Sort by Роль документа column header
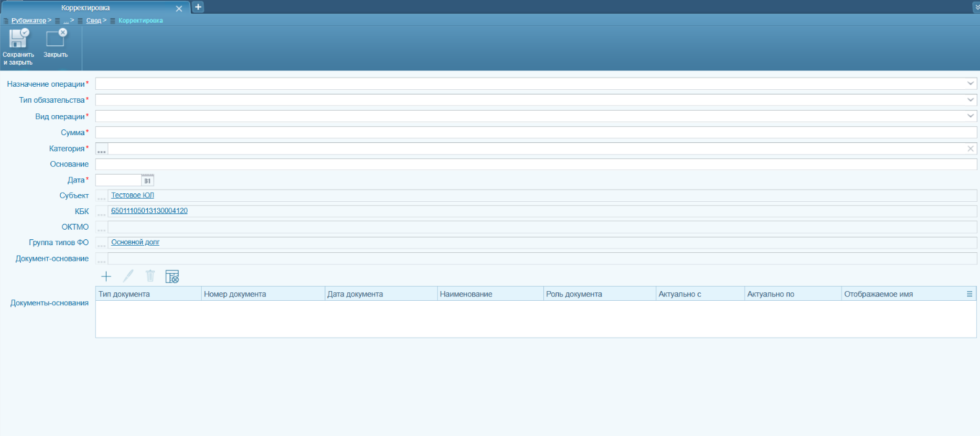This screenshot has height=436, width=980. tap(600, 294)
